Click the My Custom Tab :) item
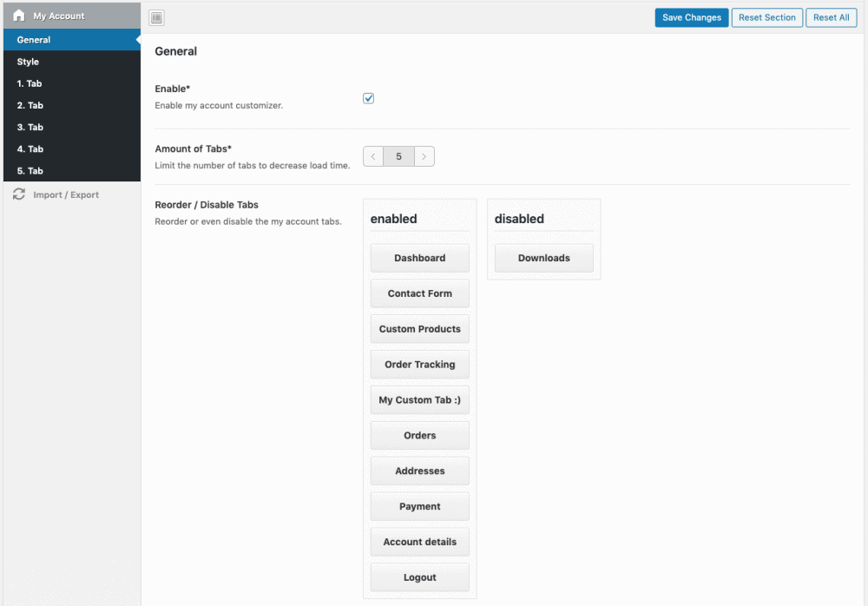This screenshot has height=606, width=868. [419, 399]
